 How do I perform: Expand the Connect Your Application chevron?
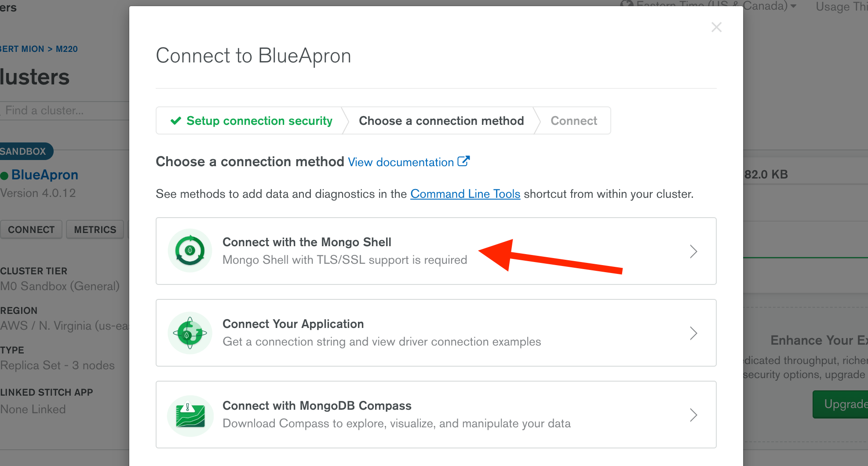pyautogui.click(x=693, y=333)
